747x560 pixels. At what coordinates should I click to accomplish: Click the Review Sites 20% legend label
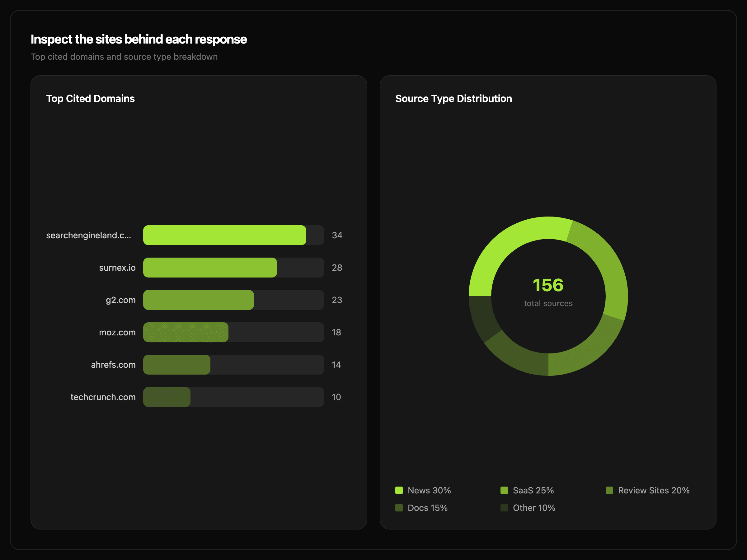653,490
